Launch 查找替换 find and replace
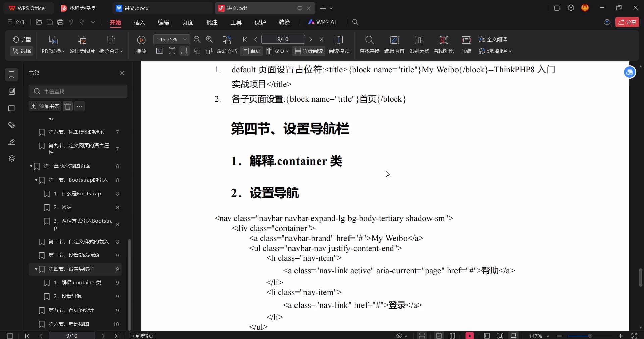The image size is (644, 339). [x=369, y=45]
